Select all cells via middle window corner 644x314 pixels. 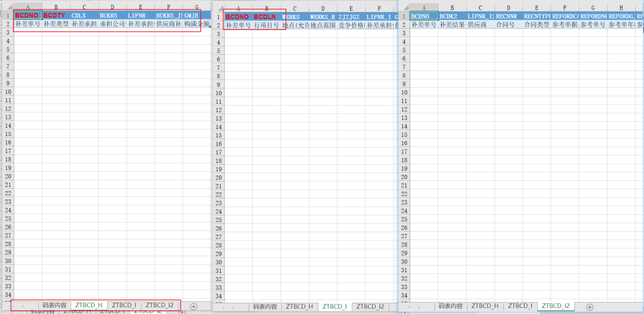218,8
